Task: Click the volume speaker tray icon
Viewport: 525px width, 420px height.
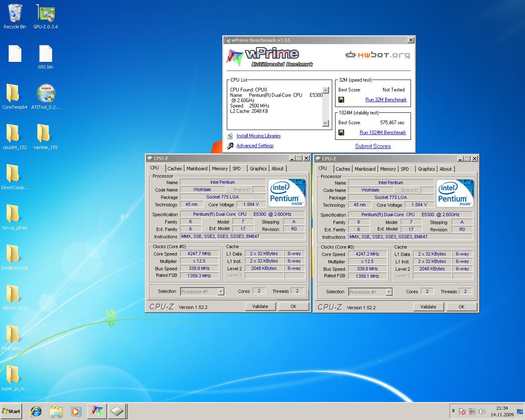Action: pyautogui.click(x=482, y=411)
